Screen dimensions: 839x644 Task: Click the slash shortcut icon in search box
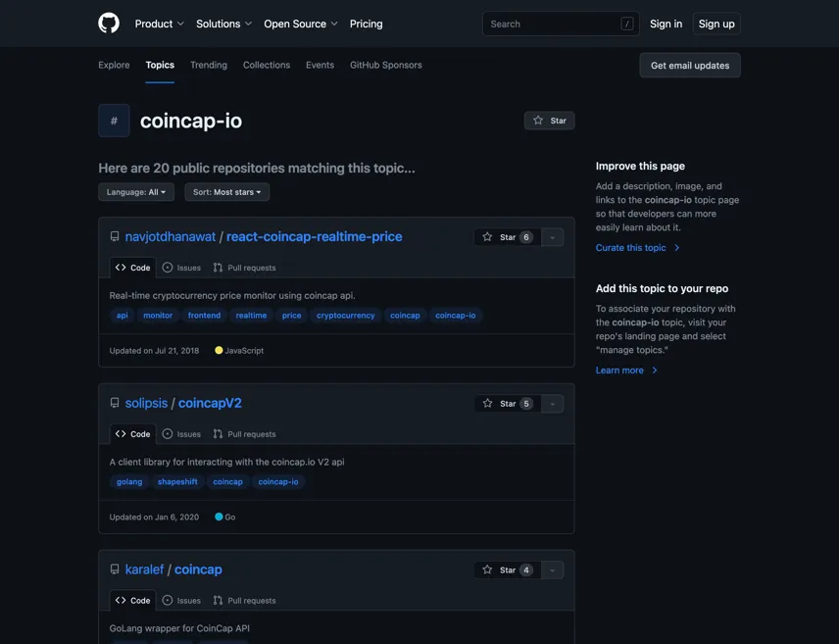tap(626, 24)
